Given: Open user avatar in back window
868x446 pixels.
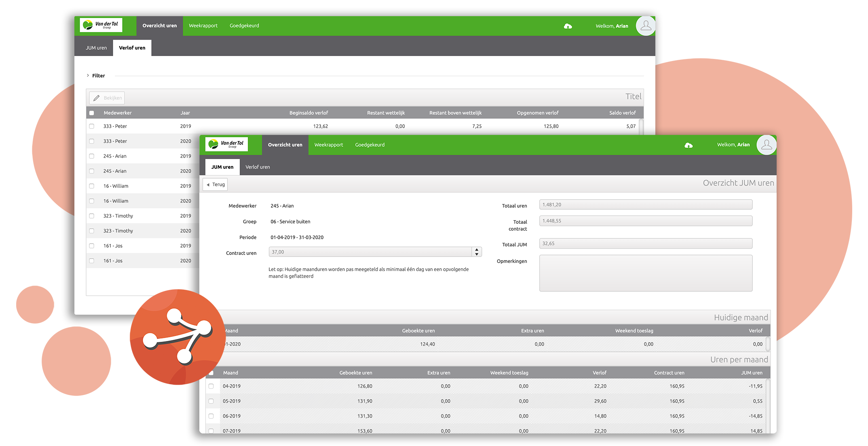Looking at the screenshot, I should point(646,26).
